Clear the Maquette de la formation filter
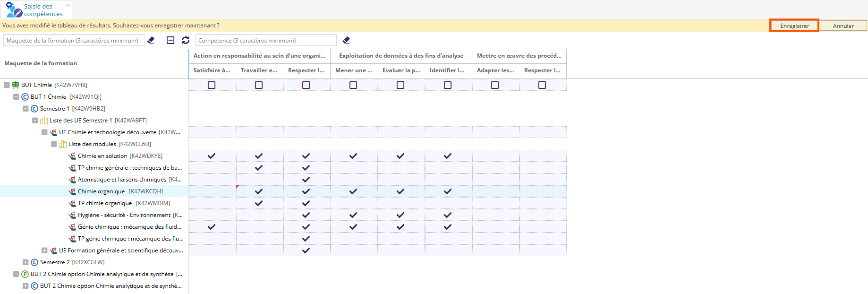The width and height of the screenshot is (868, 294). pyautogui.click(x=151, y=41)
